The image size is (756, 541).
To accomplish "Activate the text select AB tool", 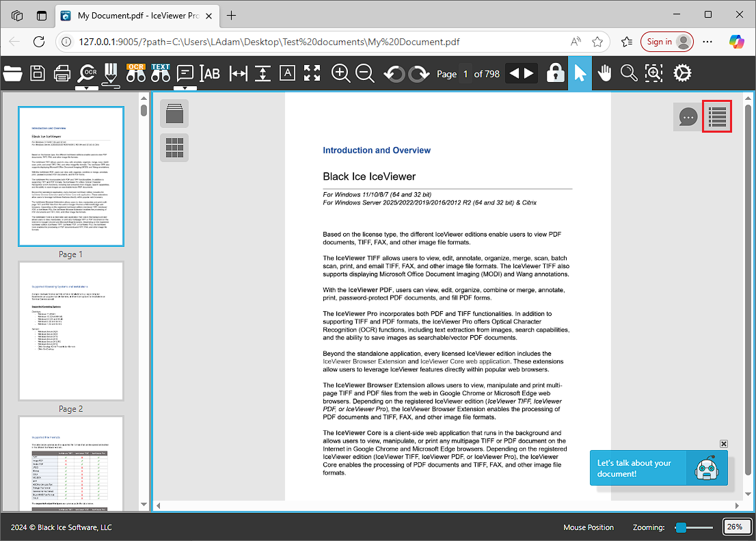I will [x=211, y=74].
